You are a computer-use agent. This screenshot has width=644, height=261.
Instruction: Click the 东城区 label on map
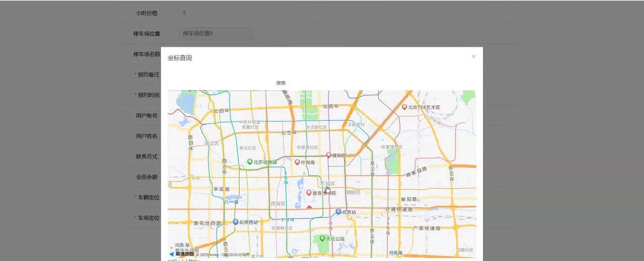pos(328,183)
